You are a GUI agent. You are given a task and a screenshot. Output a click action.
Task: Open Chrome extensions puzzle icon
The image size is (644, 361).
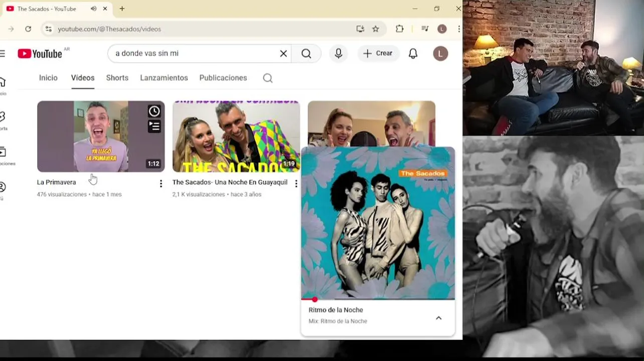(x=400, y=29)
